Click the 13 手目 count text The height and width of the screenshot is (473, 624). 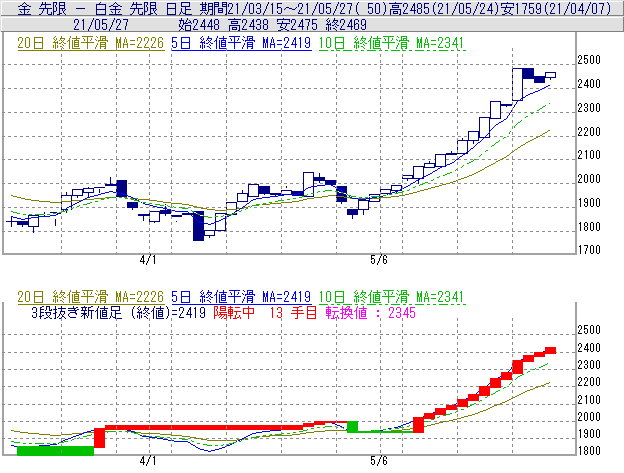[293, 313]
